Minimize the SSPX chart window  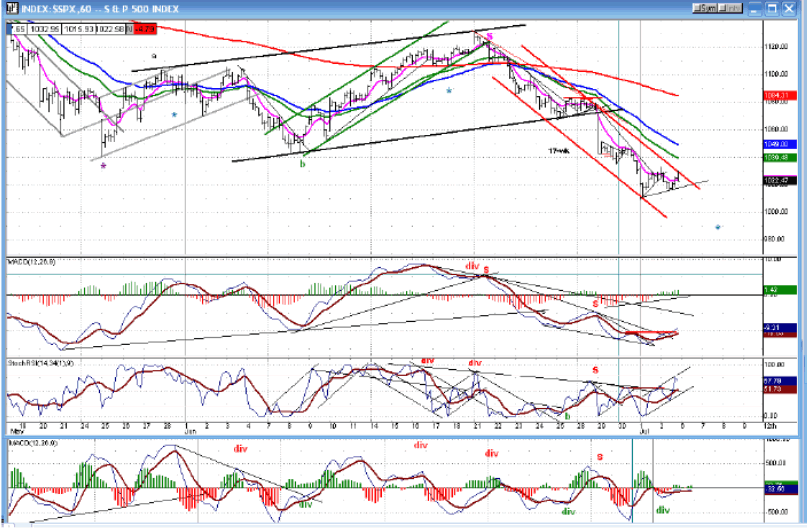click(755, 8)
